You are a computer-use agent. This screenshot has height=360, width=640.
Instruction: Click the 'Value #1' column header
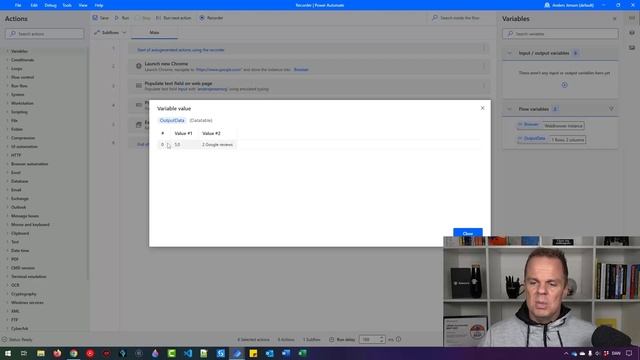click(x=183, y=133)
